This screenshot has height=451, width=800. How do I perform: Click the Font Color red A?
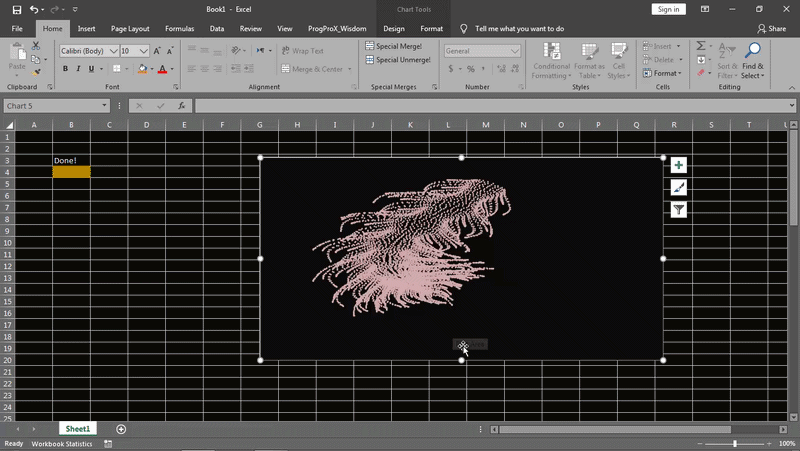point(162,68)
